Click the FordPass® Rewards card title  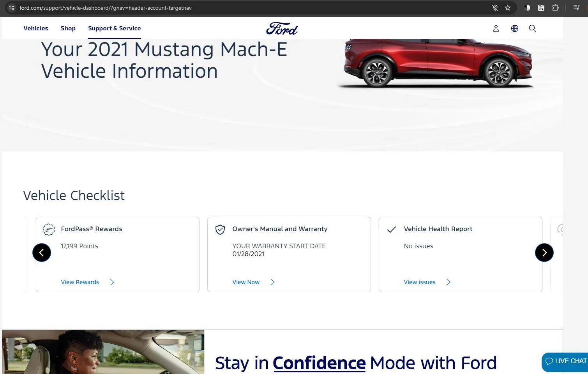(x=92, y=229)
